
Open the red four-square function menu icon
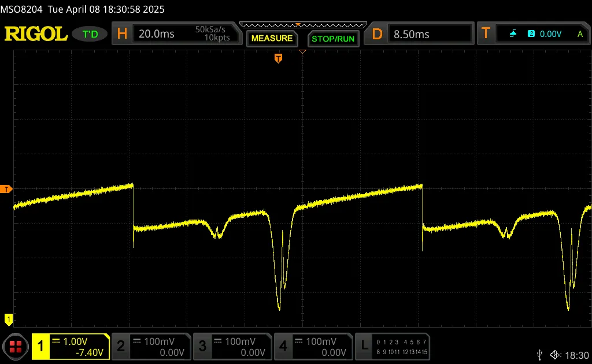[x=16, y=346]
